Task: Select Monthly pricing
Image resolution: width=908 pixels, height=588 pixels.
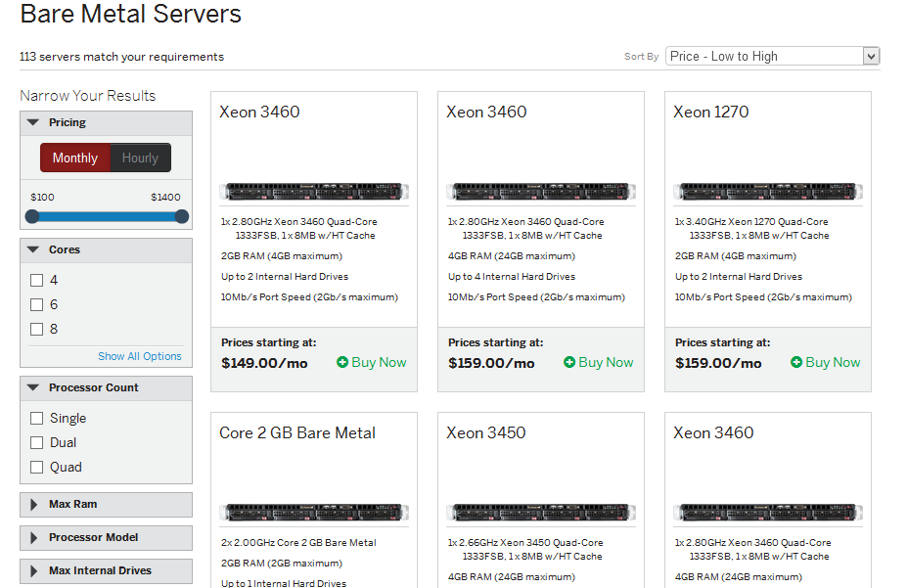Action: tap(74, 158)
